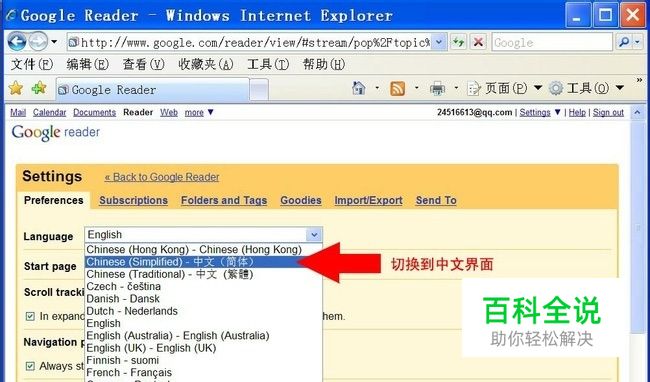Switch to the Goodies tab

(301, 201)
